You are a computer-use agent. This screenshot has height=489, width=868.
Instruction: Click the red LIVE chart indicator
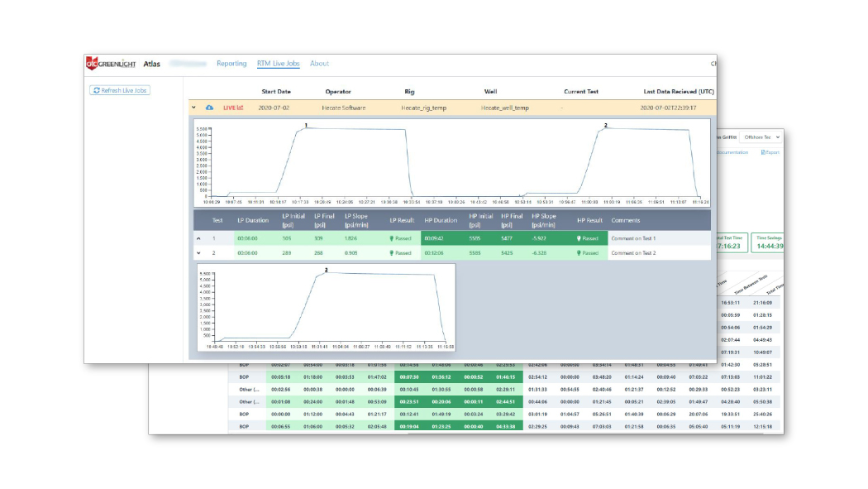click(x=233, y=108)
